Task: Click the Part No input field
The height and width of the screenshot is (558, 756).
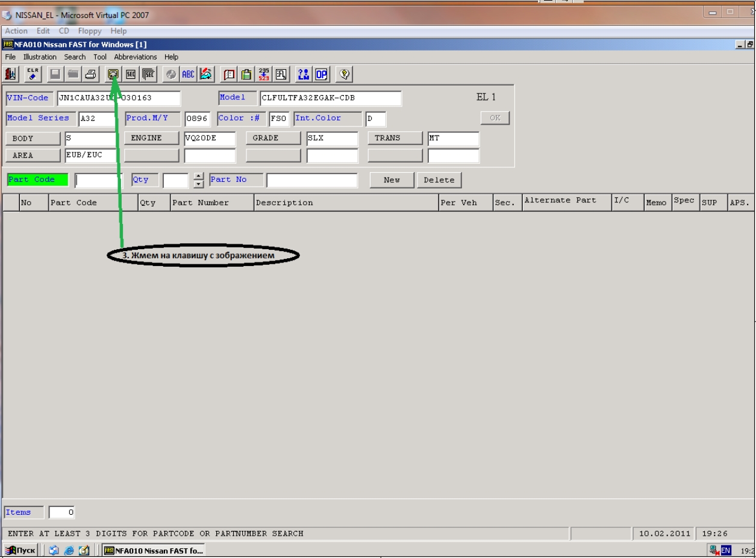Action: point(312,181)
